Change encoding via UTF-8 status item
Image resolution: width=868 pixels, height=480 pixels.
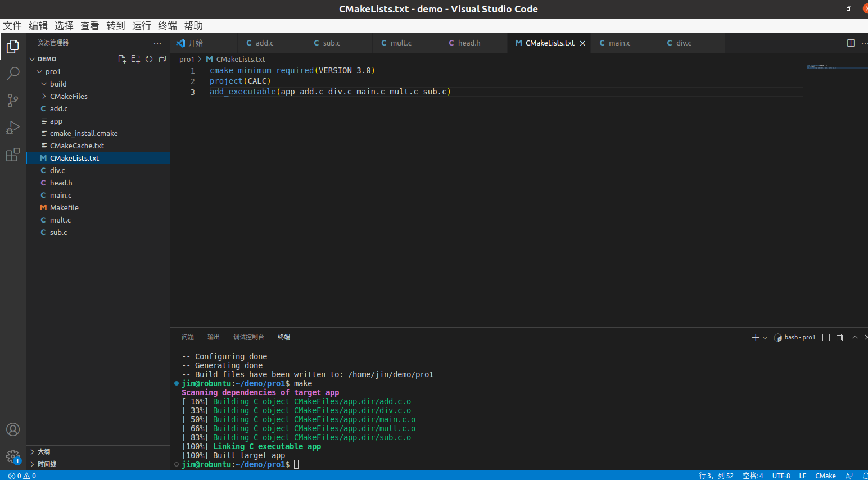(x=781, y=476)
